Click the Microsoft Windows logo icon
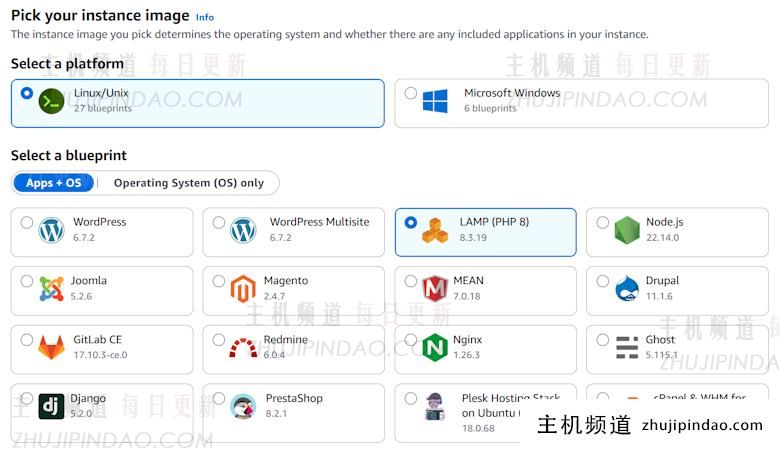The image size is (780, 449). [435, 101]
